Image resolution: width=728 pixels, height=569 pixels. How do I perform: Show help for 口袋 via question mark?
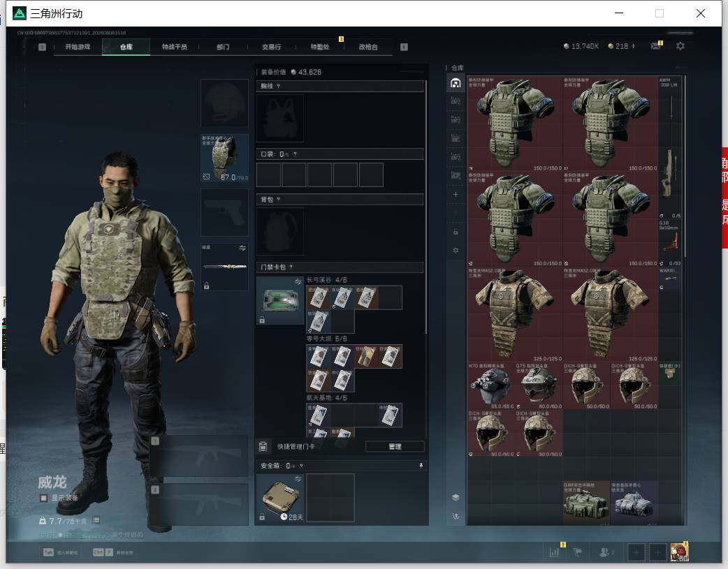tap(295, 154)
